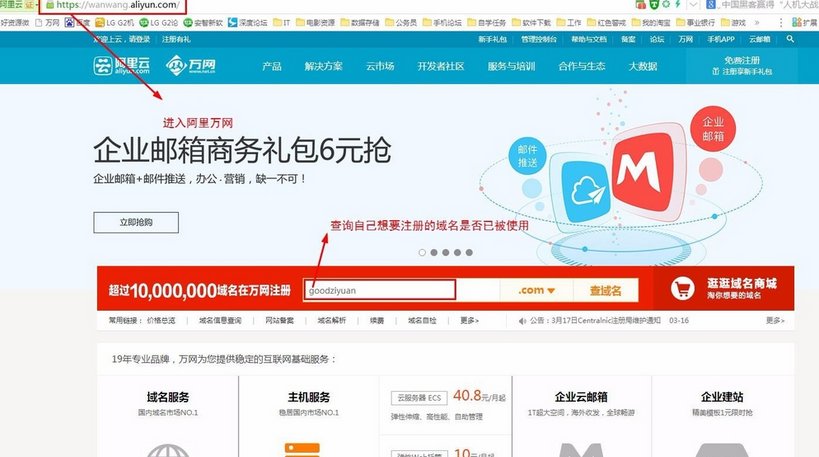819x457 pixels.
Task: Open the 域名解析 quick link
Action: pos(332,321)
